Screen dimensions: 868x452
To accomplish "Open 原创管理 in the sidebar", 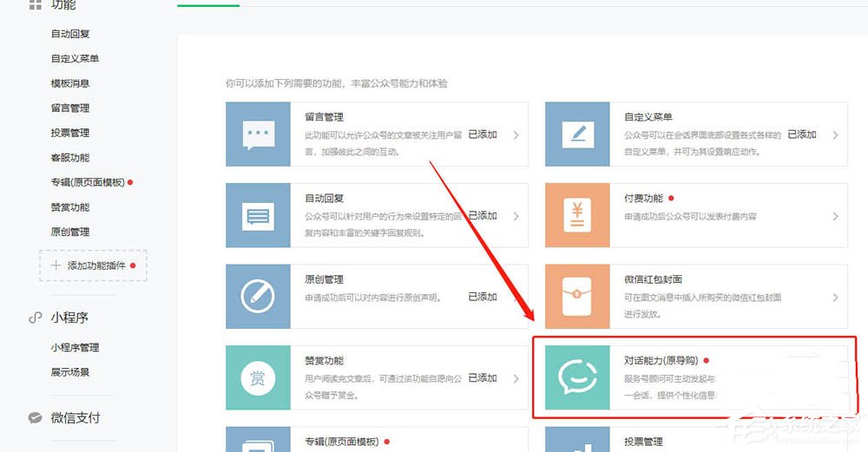I will (x=69, y=232).
